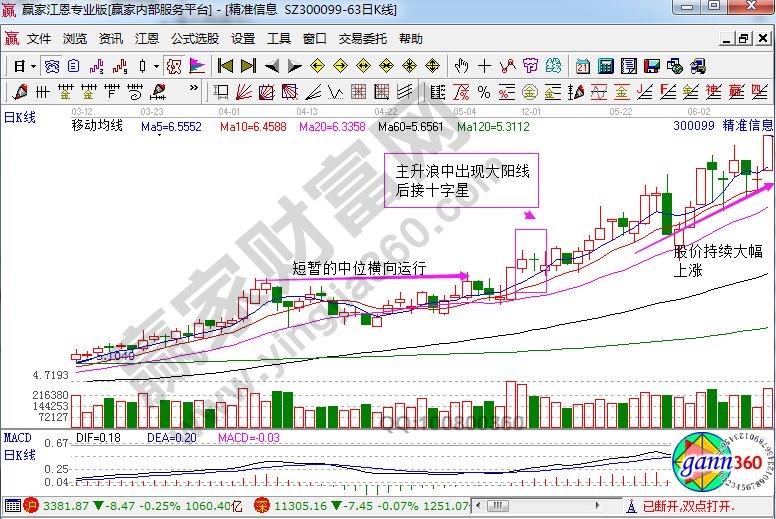Select the crosshair cursor tool
This screenshot has height=519, width=776.
pos(485,66)
